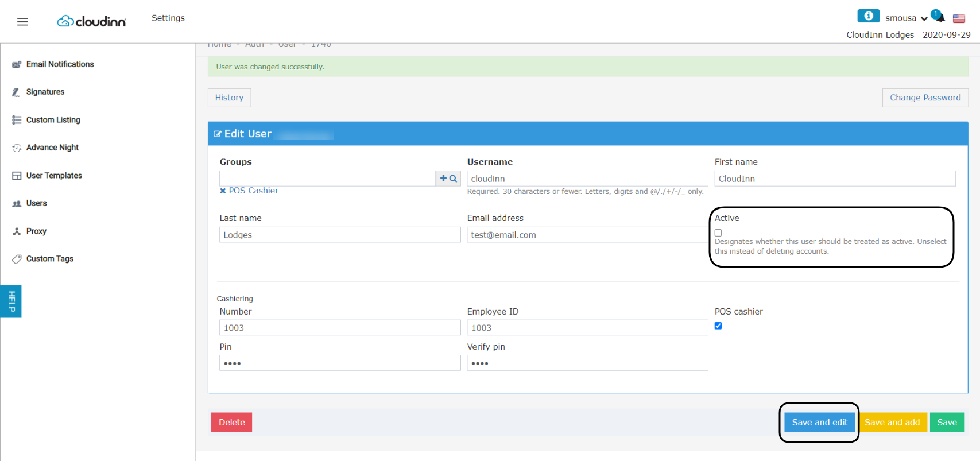Image resolution: width=980 pixels, height=461 pixels.
Task: Remove the POS Cashier group with the x icon
Action: pos(223,191)
